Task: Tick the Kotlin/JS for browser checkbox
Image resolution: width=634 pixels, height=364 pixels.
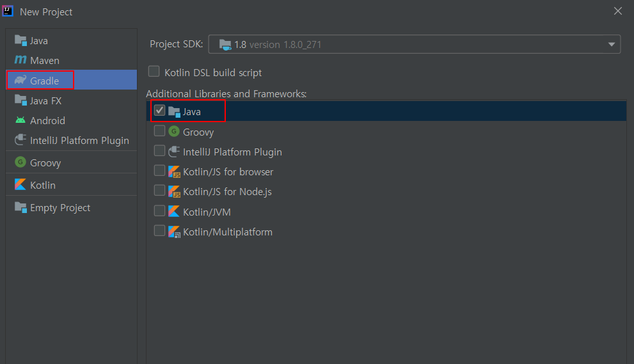Action: click(160, 171)
